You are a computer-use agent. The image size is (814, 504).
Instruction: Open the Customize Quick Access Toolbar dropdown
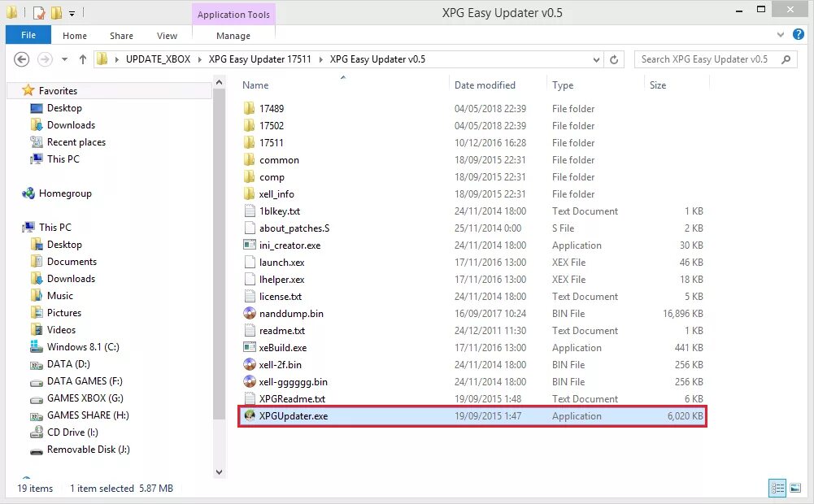point(72,13)
